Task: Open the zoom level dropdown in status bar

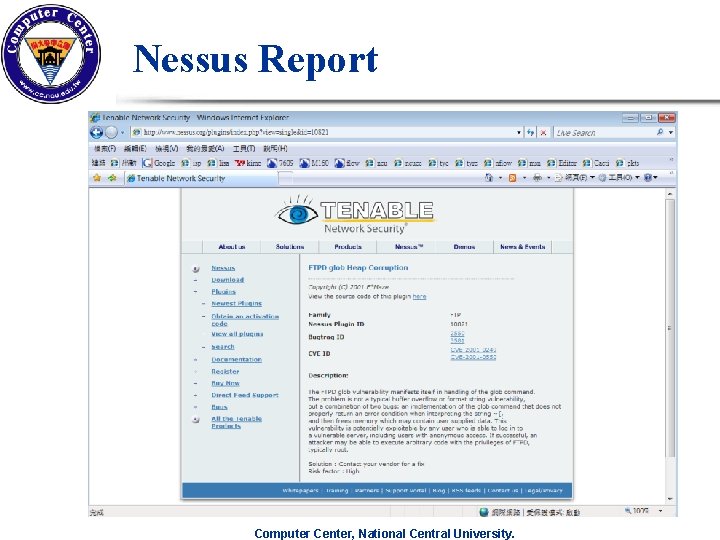Action: pos(660,511)
